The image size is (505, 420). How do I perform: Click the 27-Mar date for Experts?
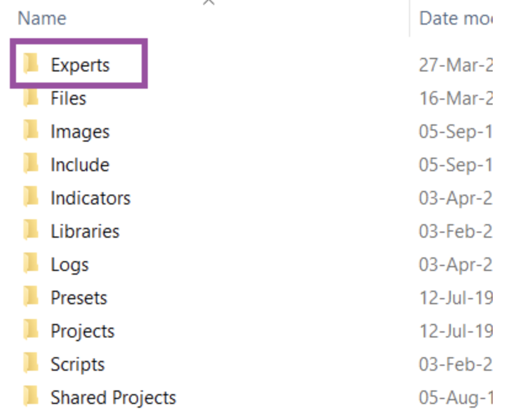pos(455,65)
